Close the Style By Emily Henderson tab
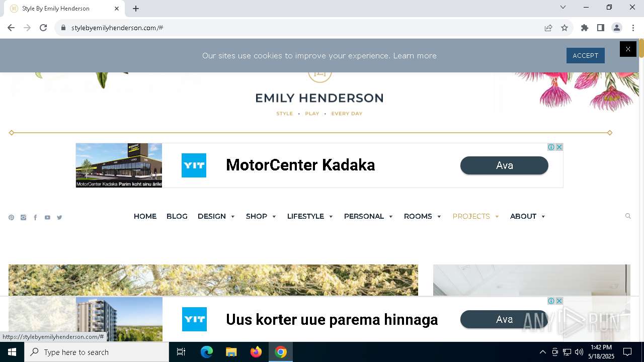 point(117,9)
